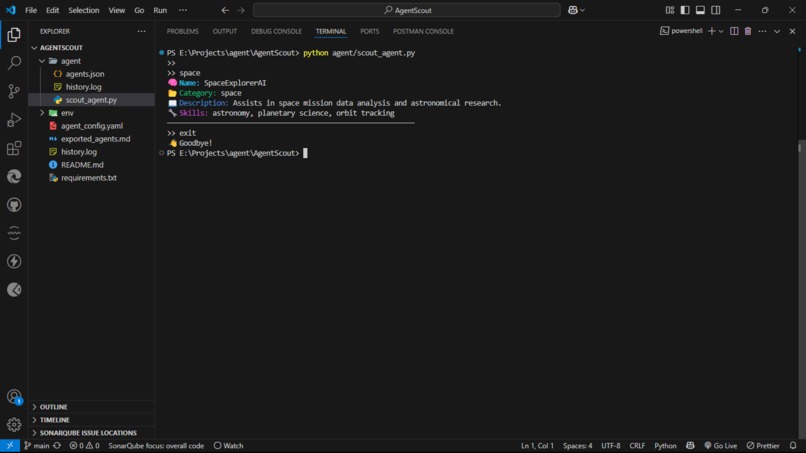Switch to the Output panel tab
Image resolution: width=806 pixels, height=453 pixels.
coord(225,31)
